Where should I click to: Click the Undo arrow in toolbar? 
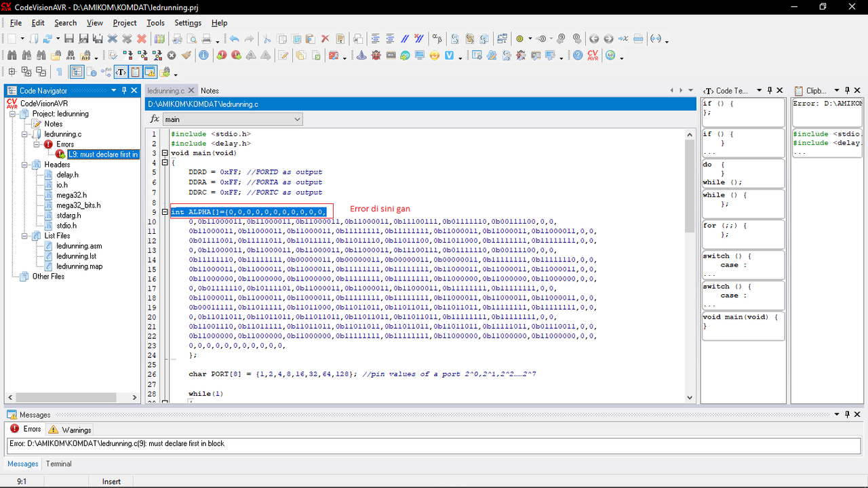(x=234, y=39)
